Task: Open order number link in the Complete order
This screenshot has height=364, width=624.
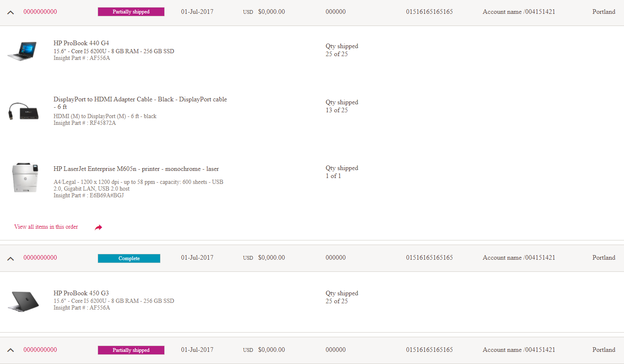Action: [x=40, y=258]
